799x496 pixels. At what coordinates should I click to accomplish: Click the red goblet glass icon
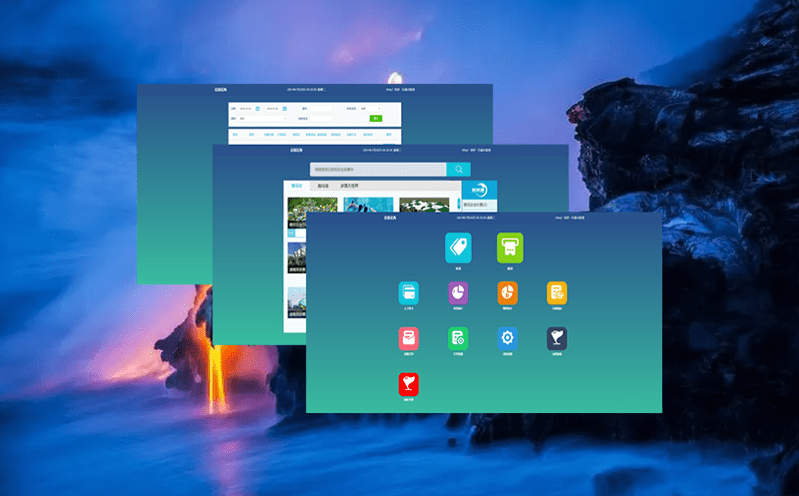pyautogui.click(x=409, y=384)
